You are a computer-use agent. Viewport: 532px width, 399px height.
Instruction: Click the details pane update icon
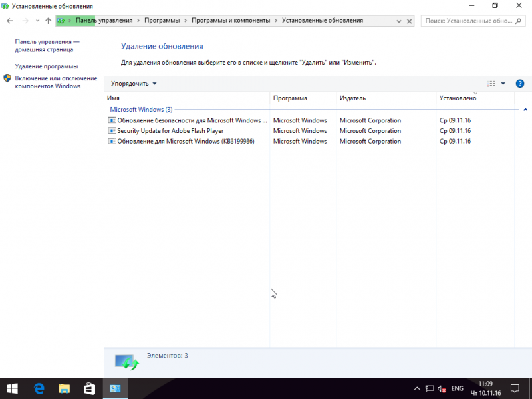click(x=126, y=362)
